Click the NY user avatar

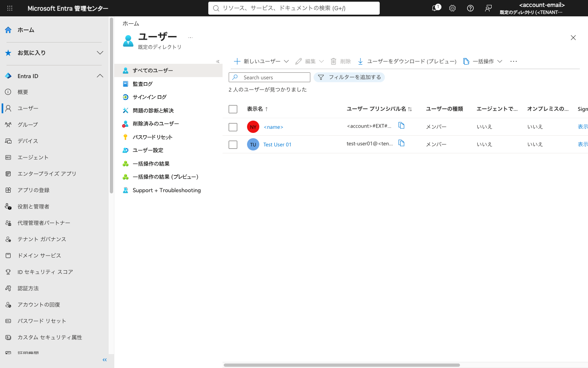point(253,127)
